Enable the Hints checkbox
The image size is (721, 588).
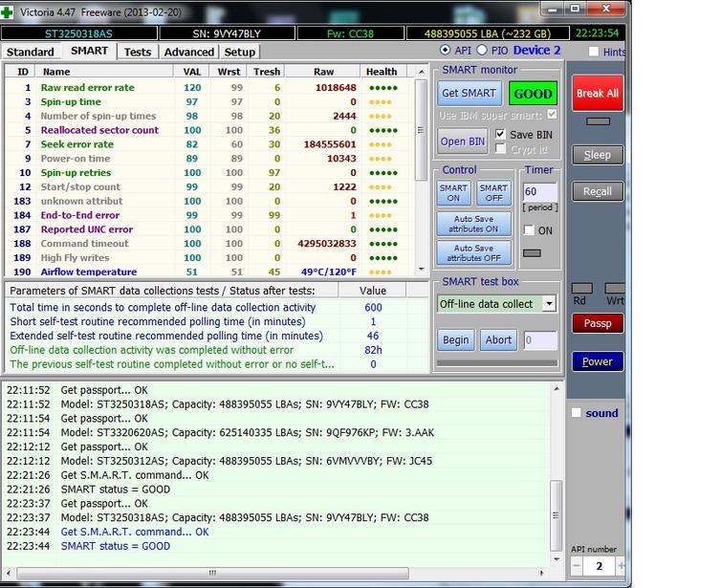pyautogui.click(x=594, y=52)
